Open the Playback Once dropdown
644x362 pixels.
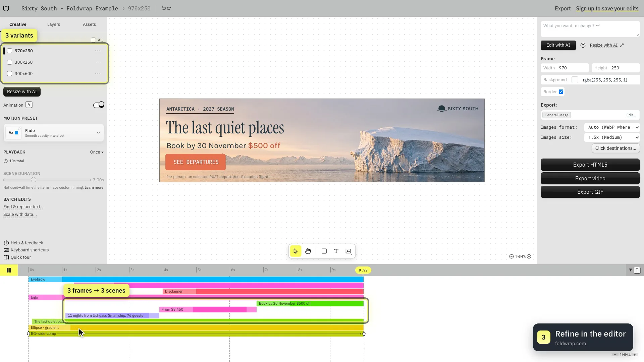pos(97,152)
